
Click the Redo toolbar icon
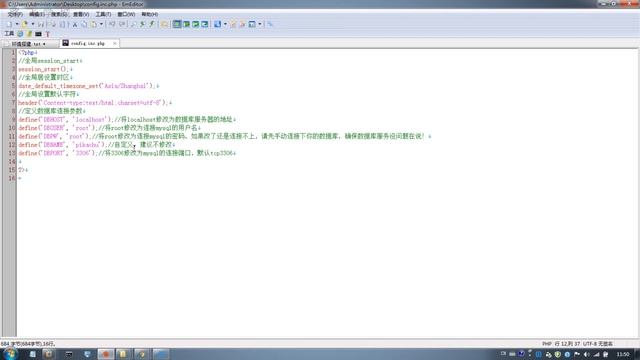point(122,24)
